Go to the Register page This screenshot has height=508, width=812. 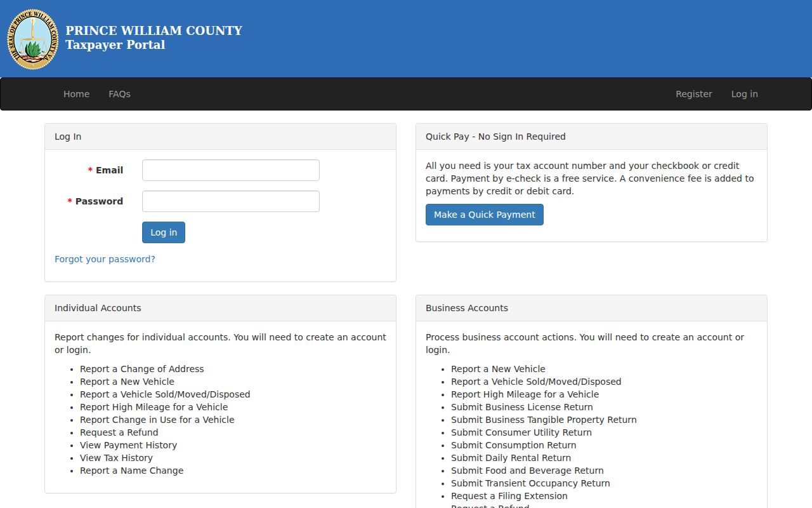click(693, 94)
